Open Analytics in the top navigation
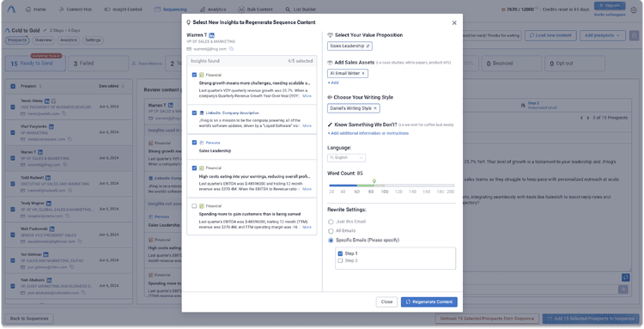Screen dimensions: 644x329 click(213, 9)
